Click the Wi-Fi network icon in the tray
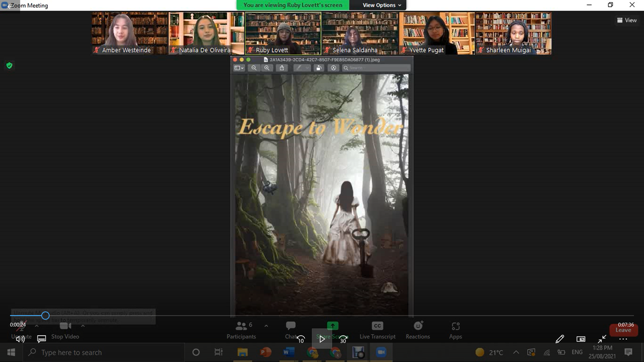The image size is (644, 362). 547,352
